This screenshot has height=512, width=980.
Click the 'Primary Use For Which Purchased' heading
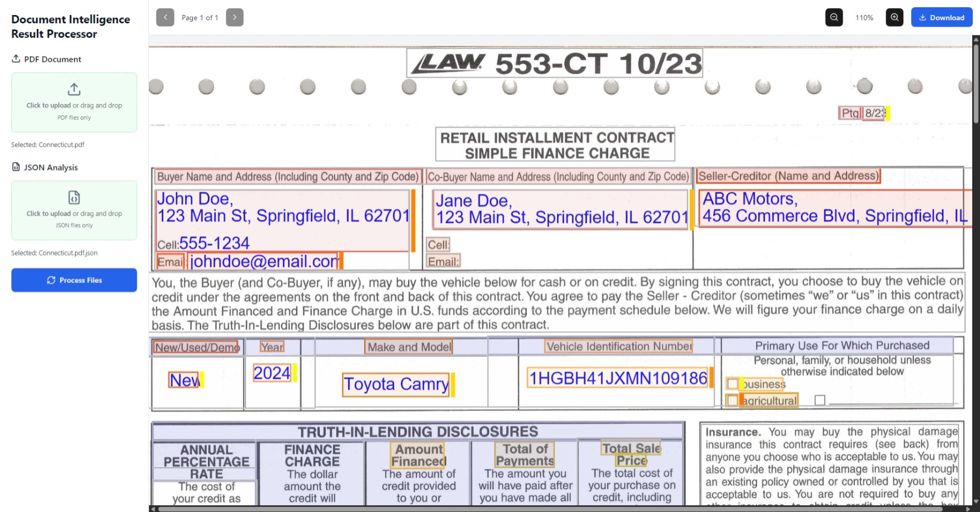click(842, 345)
